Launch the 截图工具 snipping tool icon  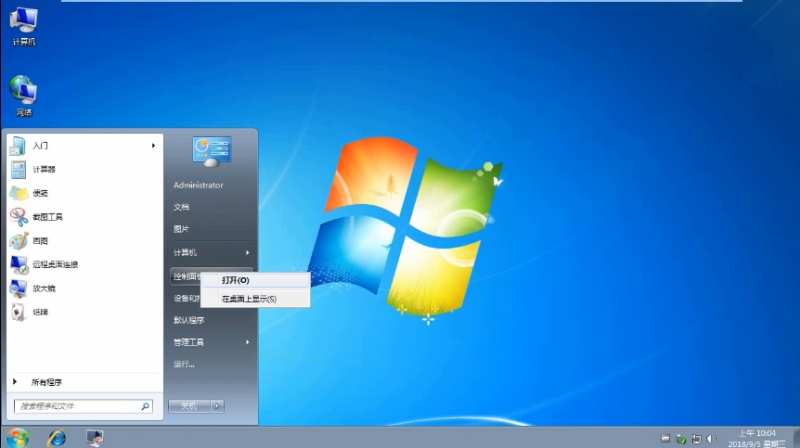[x=19, y=217]
